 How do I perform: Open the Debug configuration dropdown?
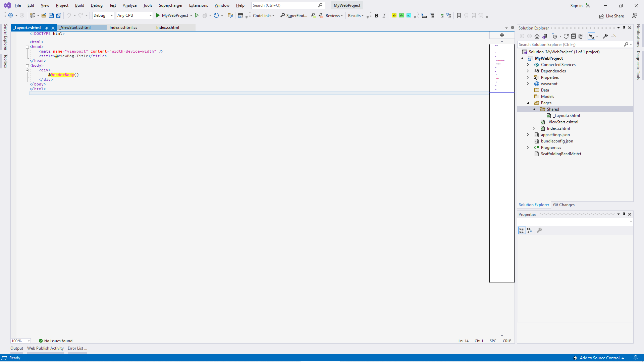tap(103, 15)
